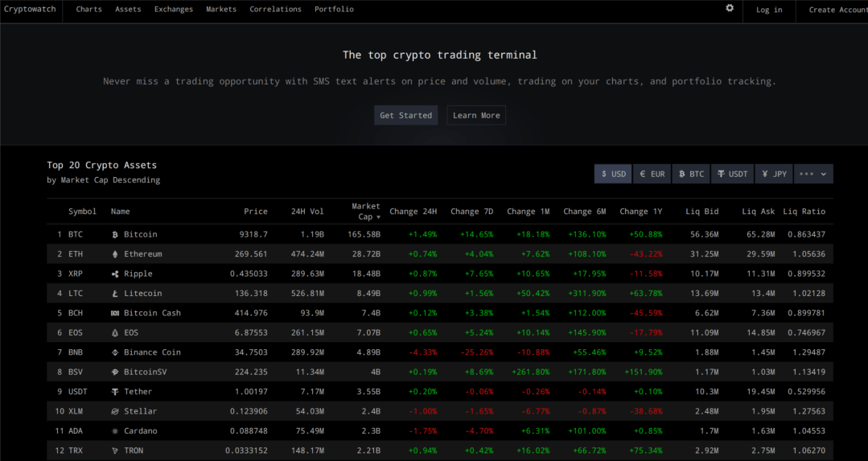Screen dimensions: 868x461
Task: Sort by Change 1M column header
Action: [x=528, y=212]
